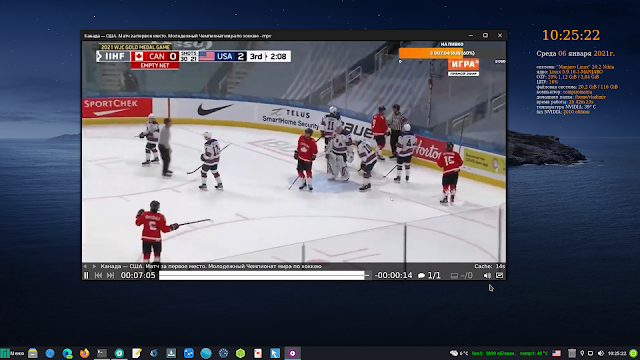
Task: Pause the video with the pause button
Action: pyautogui.click(x=86, y=276)
